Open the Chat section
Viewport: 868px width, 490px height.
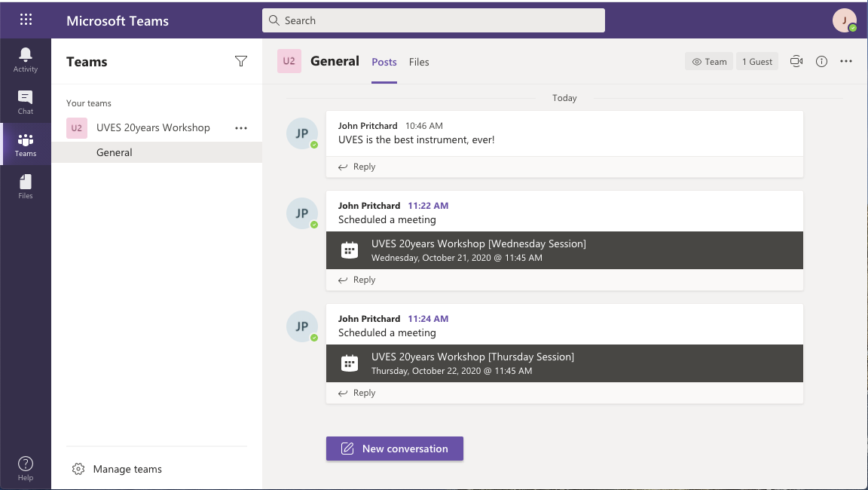26,103
